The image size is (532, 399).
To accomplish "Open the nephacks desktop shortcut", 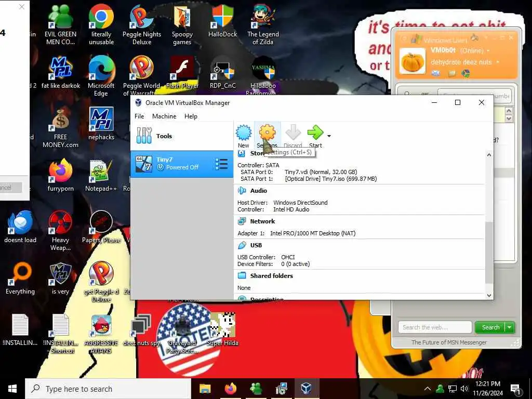I will click(x=101, y=124).
